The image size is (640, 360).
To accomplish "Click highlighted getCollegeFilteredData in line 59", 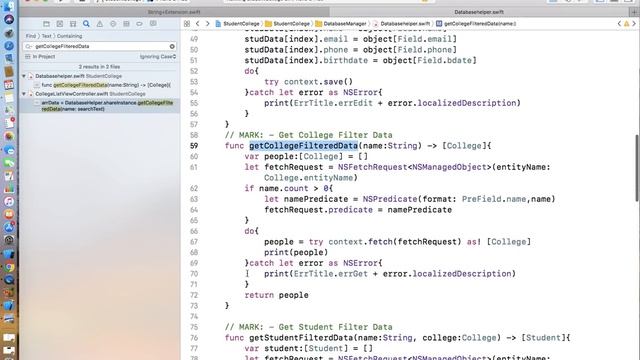I will point(303,146).
